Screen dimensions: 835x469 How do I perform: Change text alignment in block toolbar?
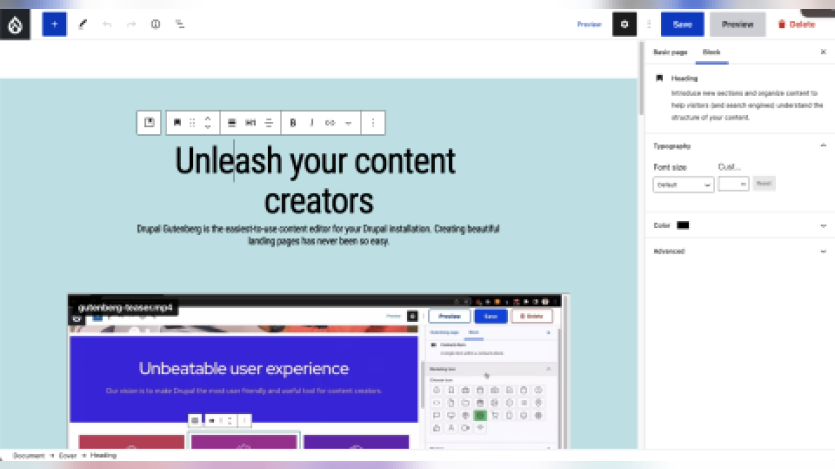pos(269,122)
